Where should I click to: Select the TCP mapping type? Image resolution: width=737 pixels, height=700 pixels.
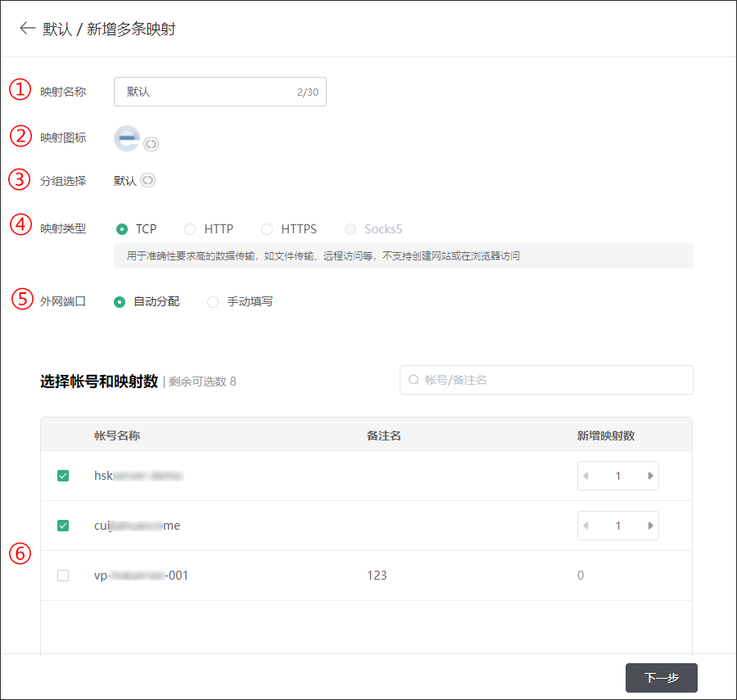pyautogui.click(x=122, y=229)
